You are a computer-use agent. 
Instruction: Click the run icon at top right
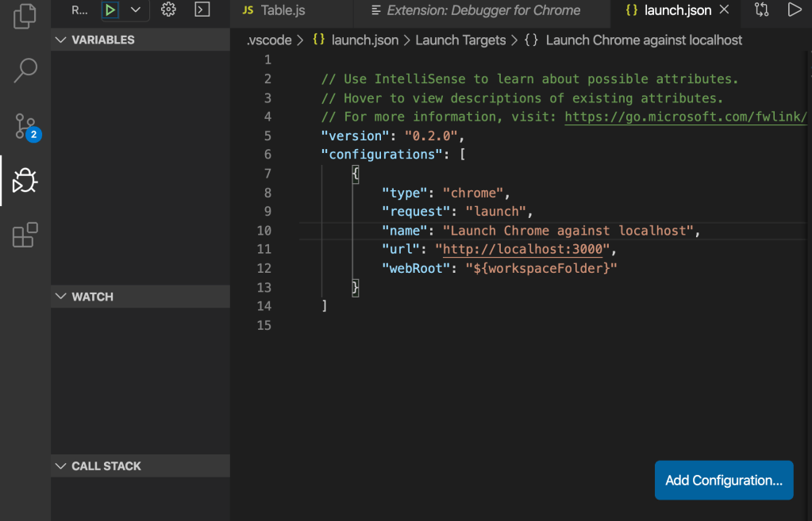pyautogui.click(x=794, y=10)
